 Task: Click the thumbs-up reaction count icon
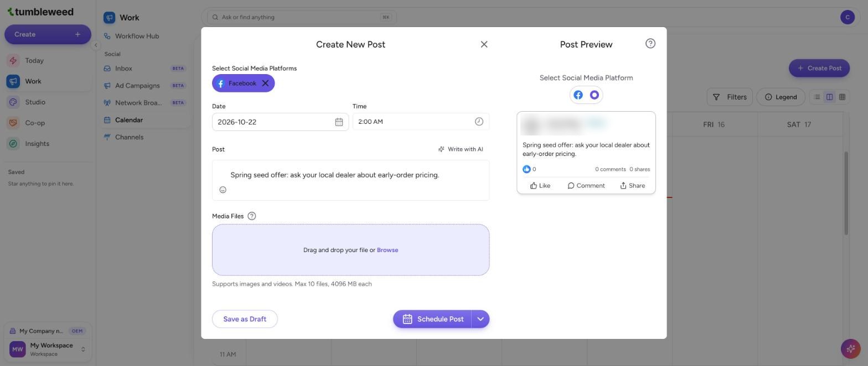pyautogui.click(x=526, y=169)
